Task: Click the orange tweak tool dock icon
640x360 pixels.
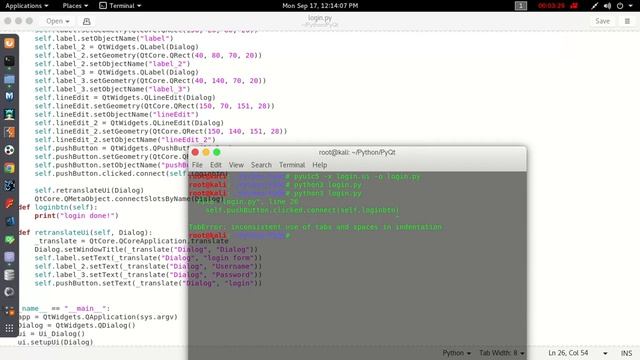Action: (x=9, y=311)
